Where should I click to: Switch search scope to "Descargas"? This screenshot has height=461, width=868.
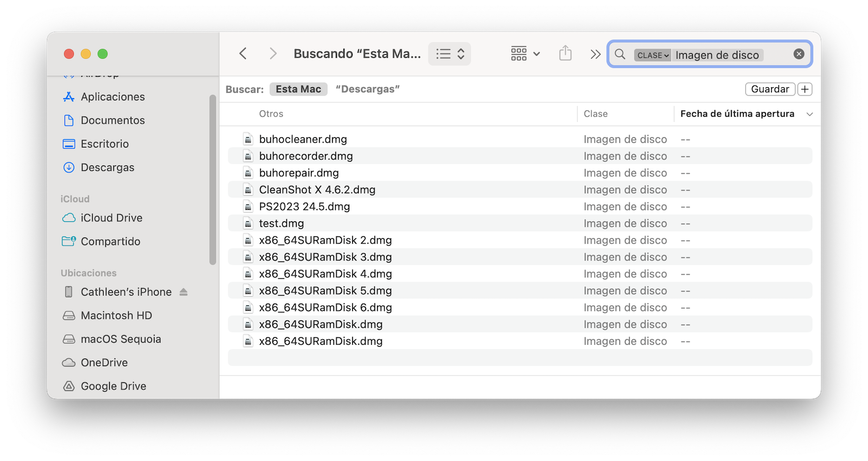point(368,89)
